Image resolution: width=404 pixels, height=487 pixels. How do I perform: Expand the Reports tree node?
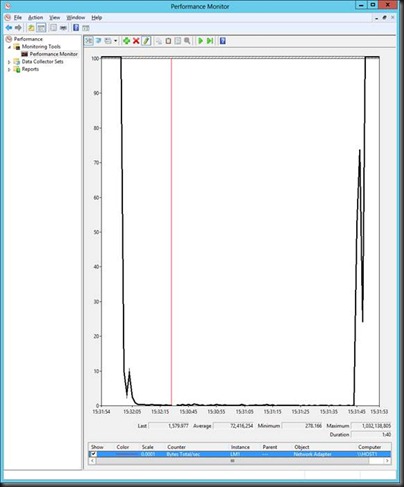click(9, 69)
